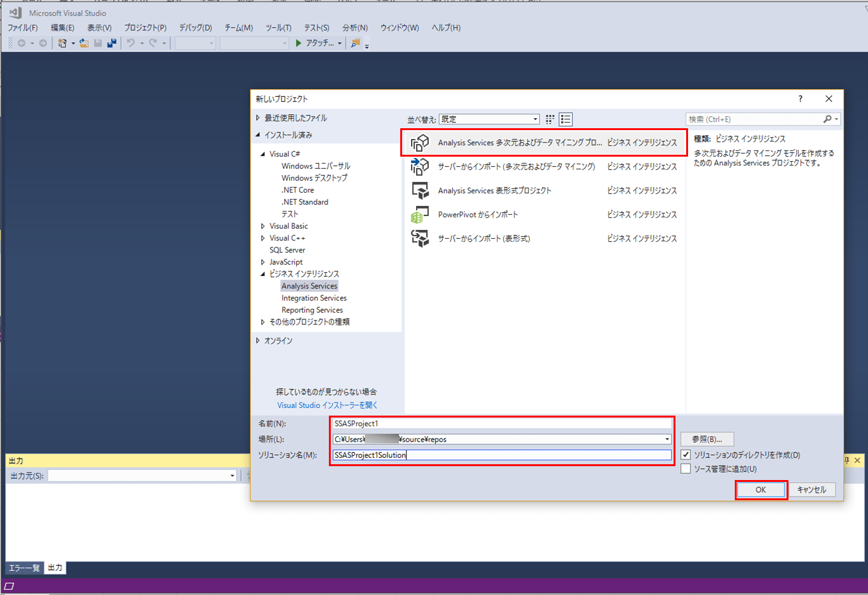868x595 pixels.
Task: Click the Browse button
Action: pos(707,439)
